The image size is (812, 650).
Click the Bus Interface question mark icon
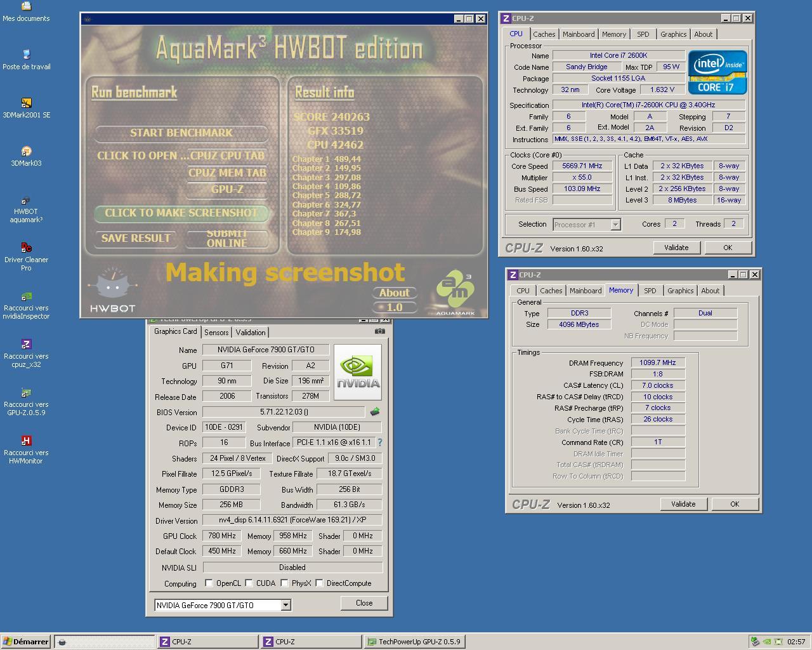380,442
